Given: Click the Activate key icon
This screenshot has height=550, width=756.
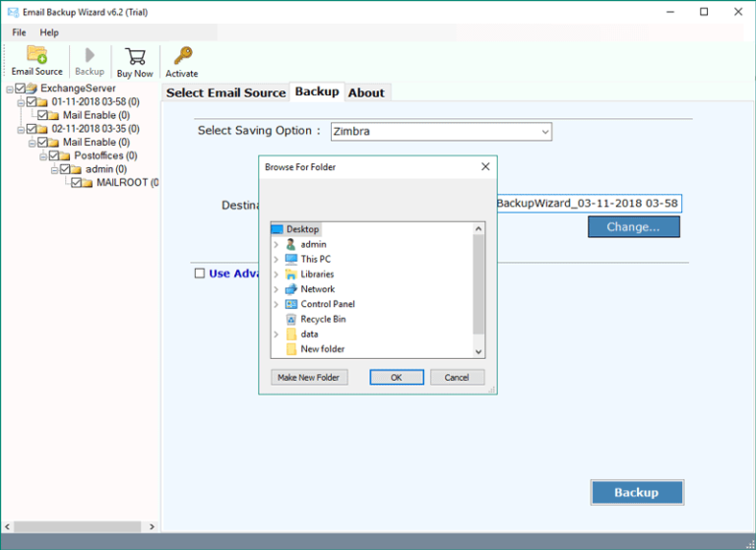Looking at the screenshot, I should coord(183,55).
